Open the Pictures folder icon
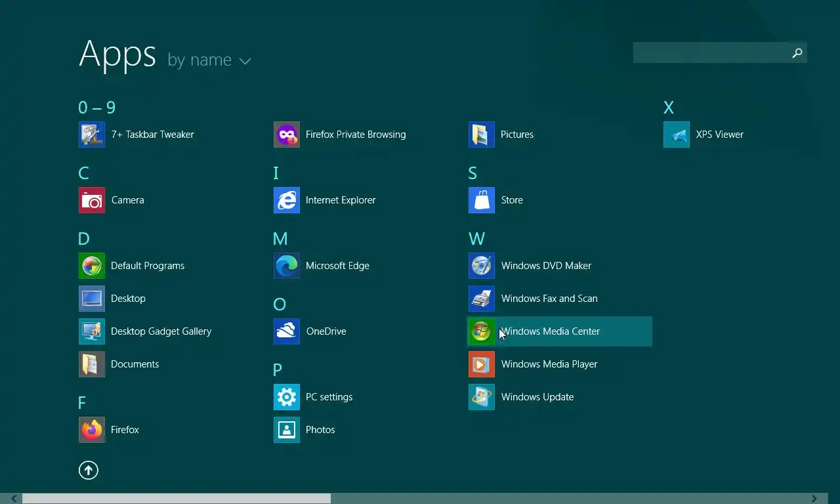Screen dimensions: 840x504 [482, 135]
